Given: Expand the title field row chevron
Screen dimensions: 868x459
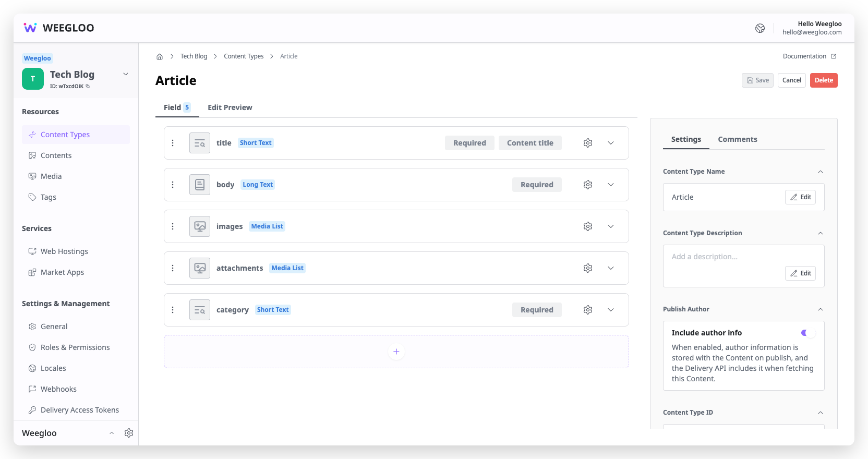Looking at the screenshot, I should pyautogui.click(x=611, y=143).
